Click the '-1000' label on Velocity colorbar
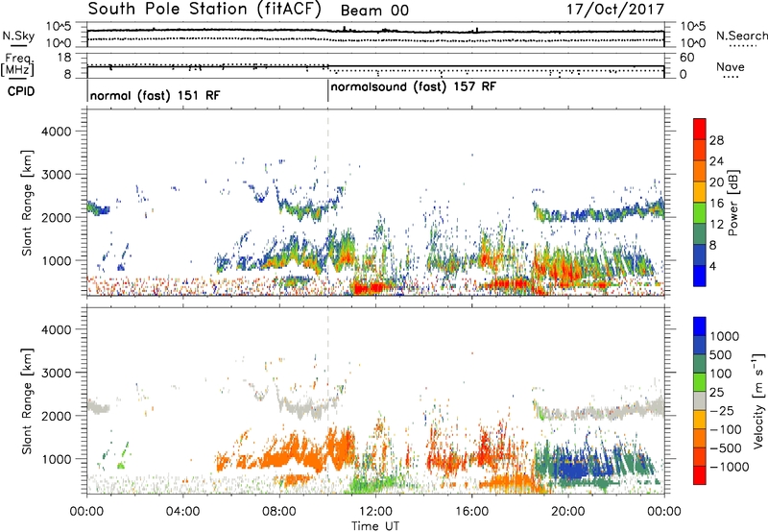This screenshot has height=532, width=768. click(x=729, y=467)
